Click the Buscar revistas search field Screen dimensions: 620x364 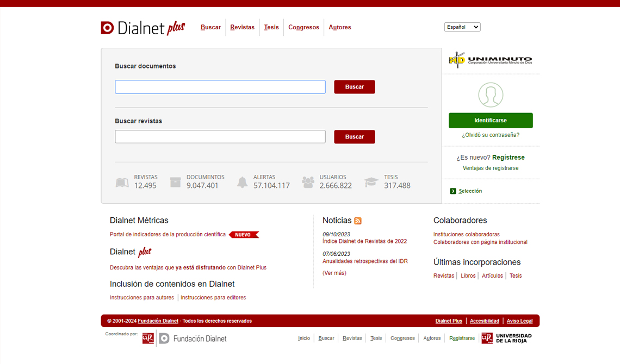(x=220, y=136)
